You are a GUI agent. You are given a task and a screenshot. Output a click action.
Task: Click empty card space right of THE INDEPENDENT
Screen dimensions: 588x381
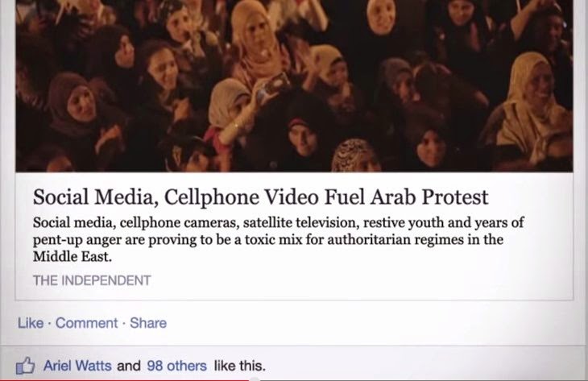pyautogui.click(x=360, y=280)
